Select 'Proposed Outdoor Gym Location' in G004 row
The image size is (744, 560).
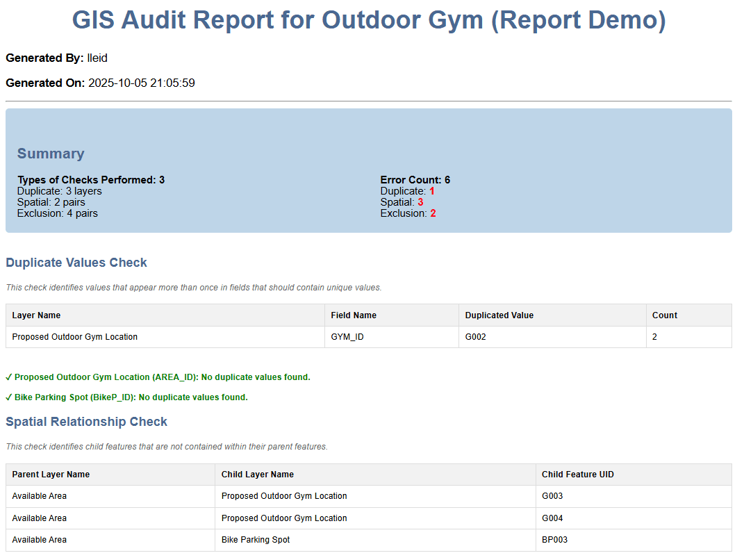coord(375,518)
